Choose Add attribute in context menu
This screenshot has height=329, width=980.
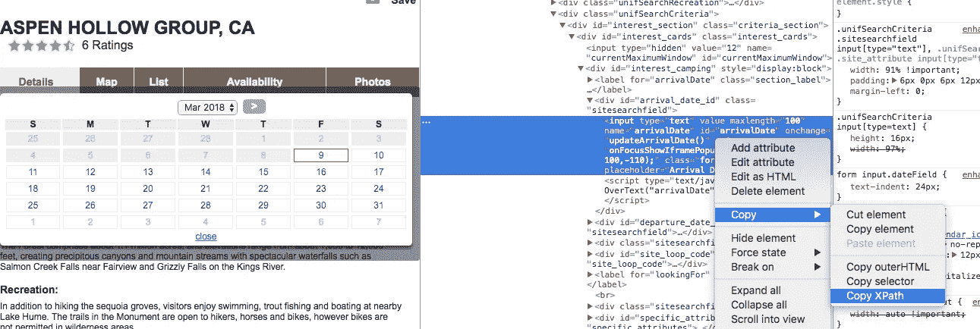(773, 149)
